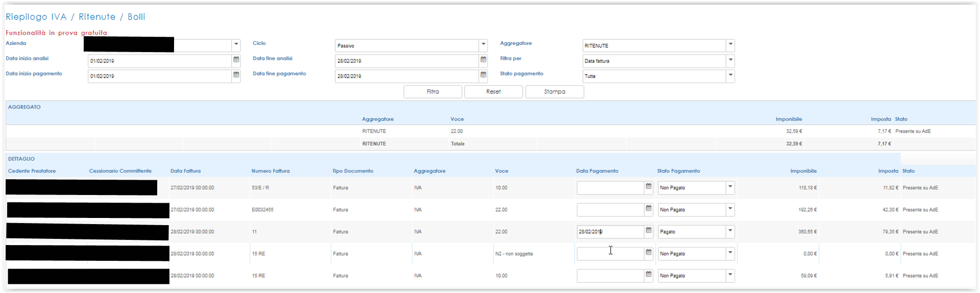Click the Cedente Prestatore column header
Image resolution: width=980 pixels, height=293 pixels.
(32, 171)
